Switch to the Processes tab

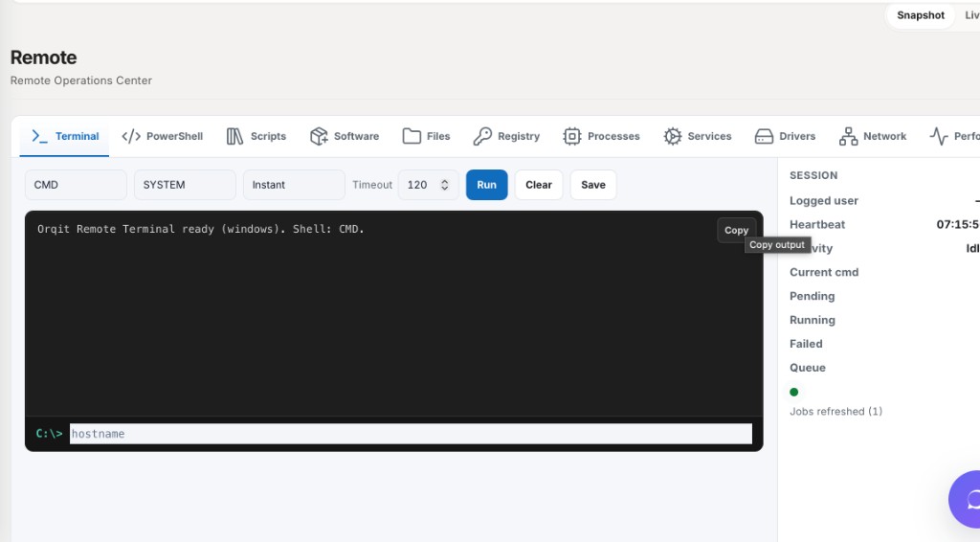coord(601,136)
